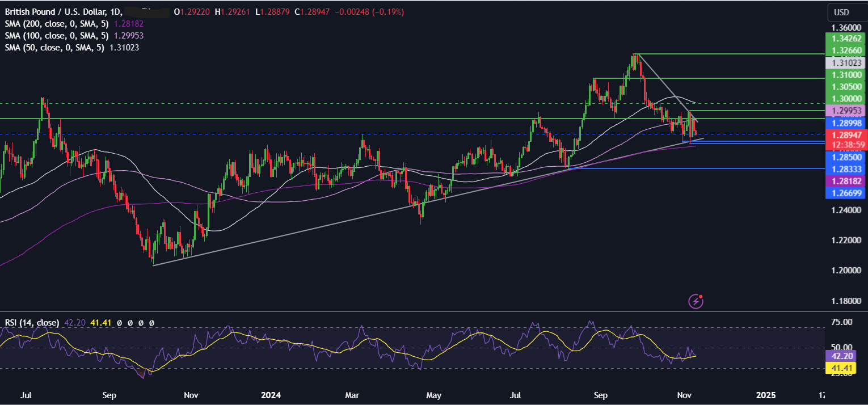Viewport: 868px width, 405px height.
Task: Click the 12:38:59 countdown timer label
Action: pos(847,145)
